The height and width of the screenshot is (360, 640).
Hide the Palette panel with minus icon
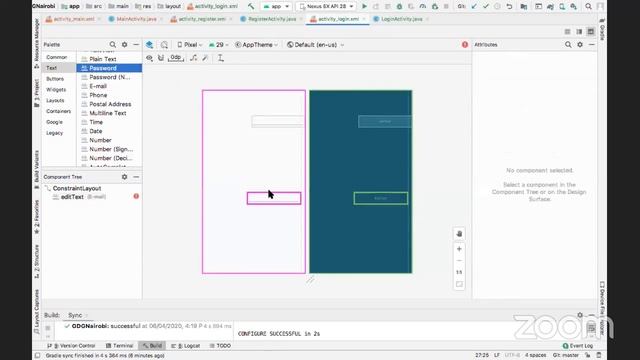coord(136,44)
